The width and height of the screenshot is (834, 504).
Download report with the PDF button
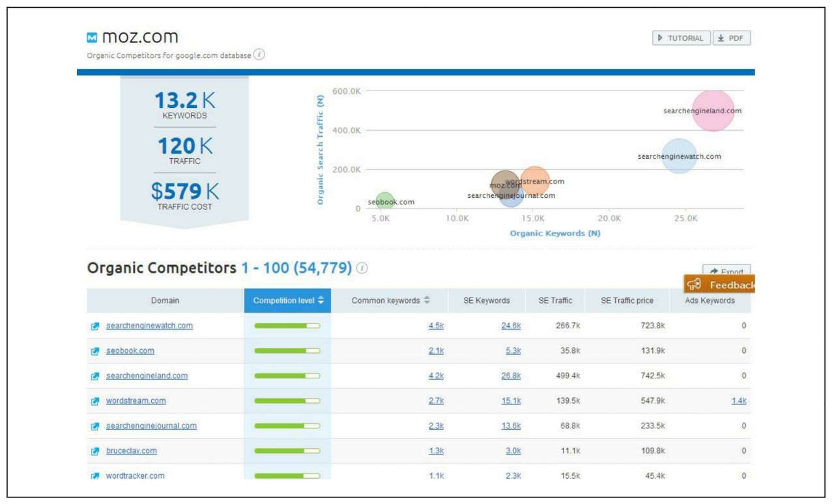[732, 38]
